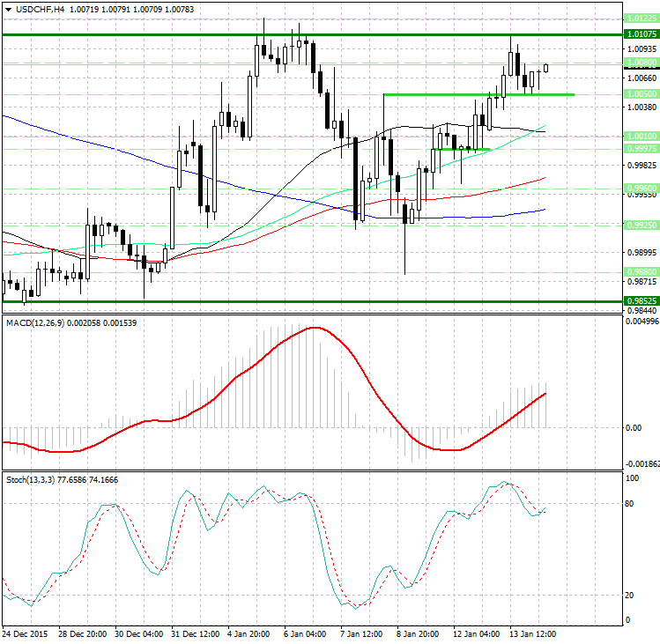Click the 0.98800 level price tag
Image resolution: width=660 pixels, height=644 pixels.
(x=641, y=271)
